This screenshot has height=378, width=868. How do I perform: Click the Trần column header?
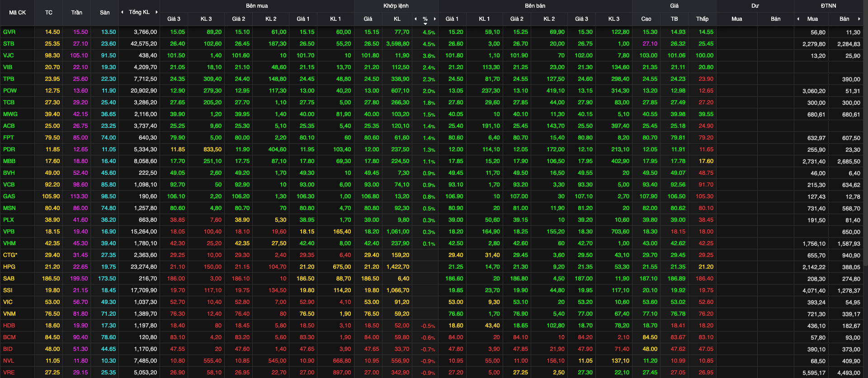[x=77, y=13]
